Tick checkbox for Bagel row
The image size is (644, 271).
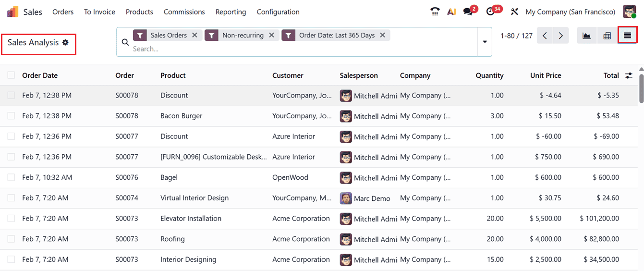pos(11,177)
